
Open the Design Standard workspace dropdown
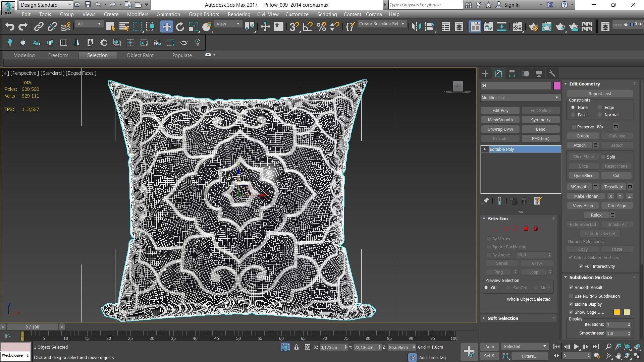click(x=46, y=5)
